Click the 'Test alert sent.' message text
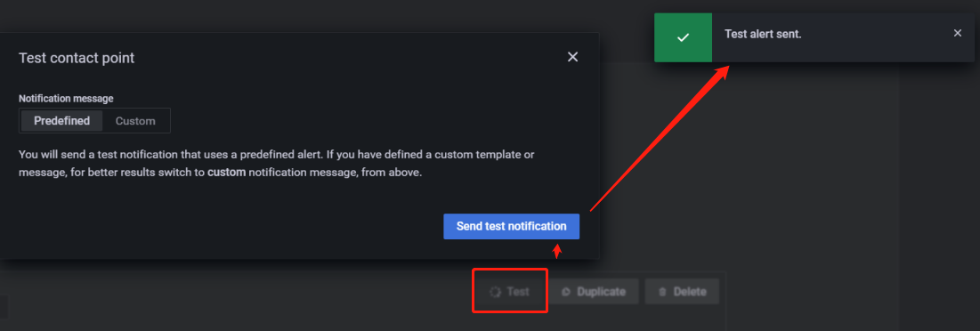 click(x=763, y=35)
